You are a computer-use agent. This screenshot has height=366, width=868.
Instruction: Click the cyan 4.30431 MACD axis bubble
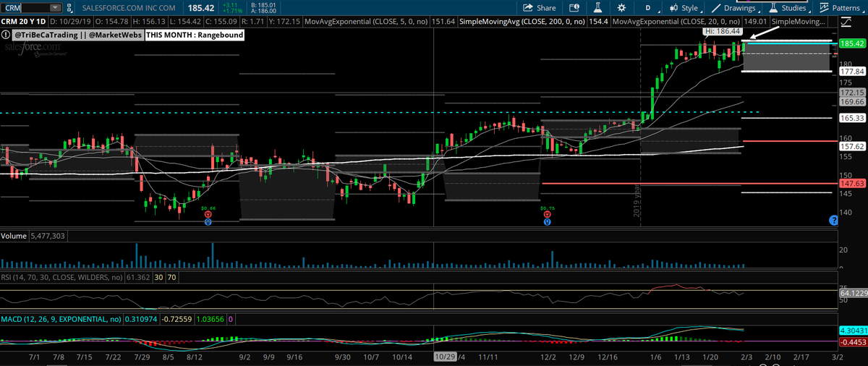853,331
